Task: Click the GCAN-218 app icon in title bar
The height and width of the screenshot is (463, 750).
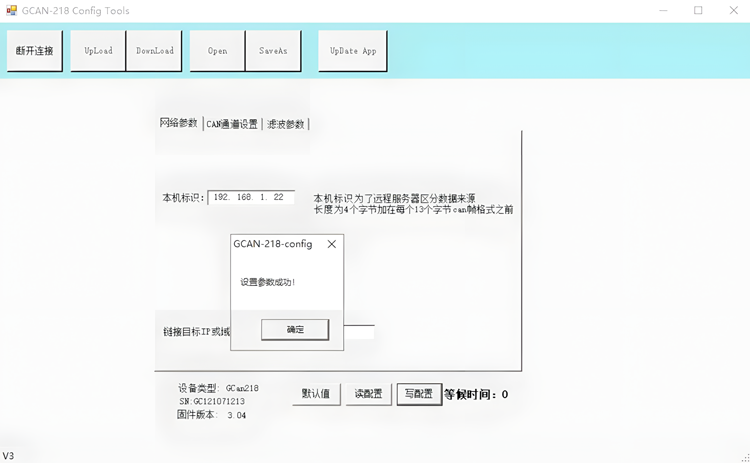Action: (x=11, y=11)
